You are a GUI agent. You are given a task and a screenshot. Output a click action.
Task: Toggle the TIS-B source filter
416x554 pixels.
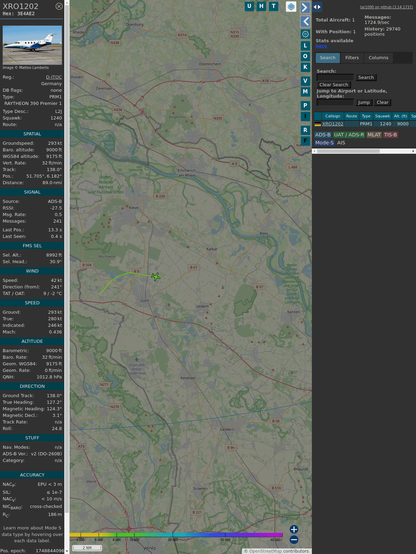(x=390, y=135)
